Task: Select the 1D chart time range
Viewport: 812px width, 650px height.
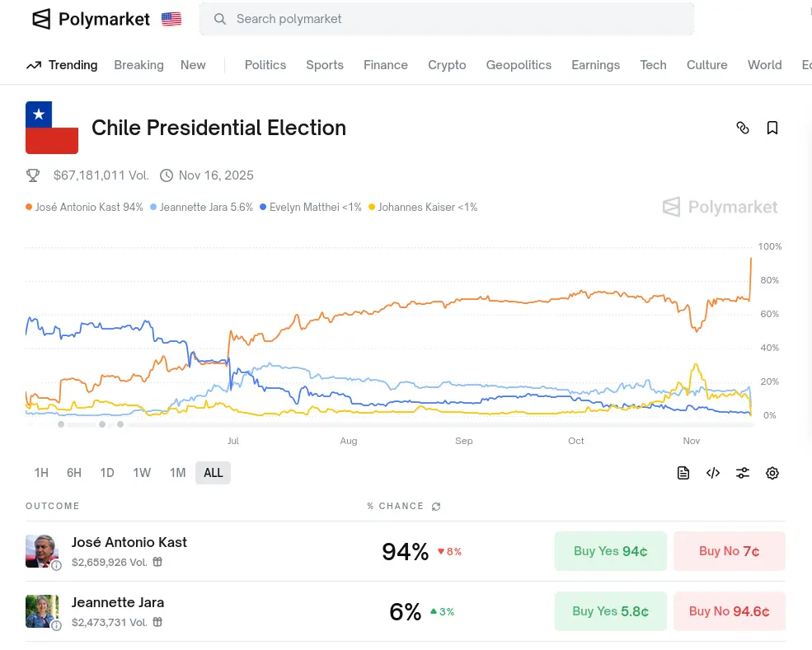Action: point(107,473)
